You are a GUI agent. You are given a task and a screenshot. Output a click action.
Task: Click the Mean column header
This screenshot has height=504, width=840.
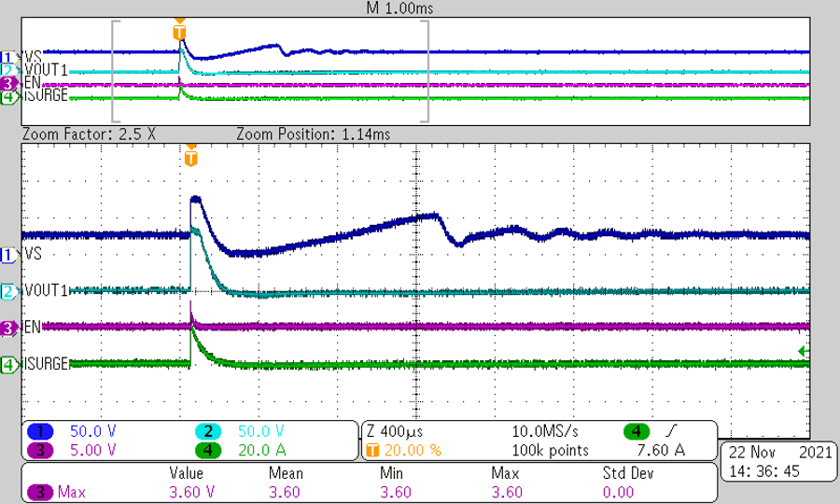(x=287, y=473)
